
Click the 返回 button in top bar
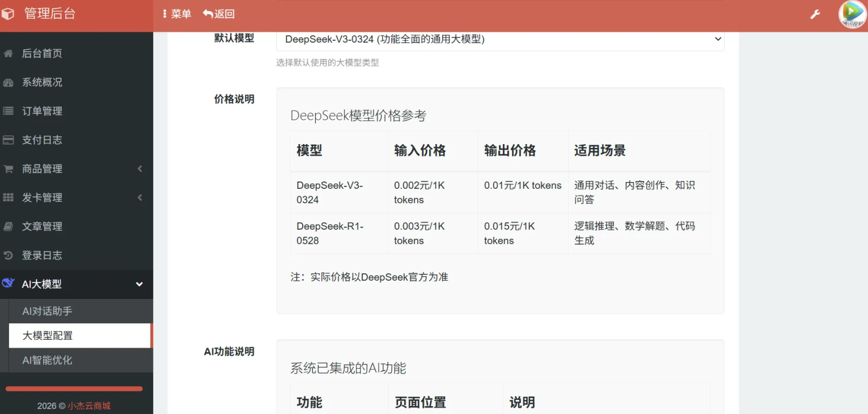(x=218, y=13)
